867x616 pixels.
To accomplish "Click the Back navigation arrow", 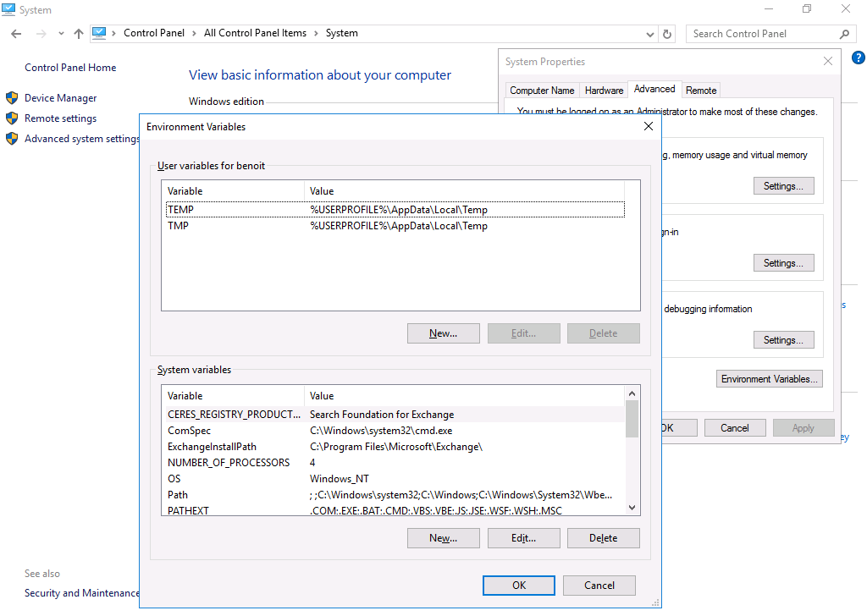I will (x=16, y=34).
